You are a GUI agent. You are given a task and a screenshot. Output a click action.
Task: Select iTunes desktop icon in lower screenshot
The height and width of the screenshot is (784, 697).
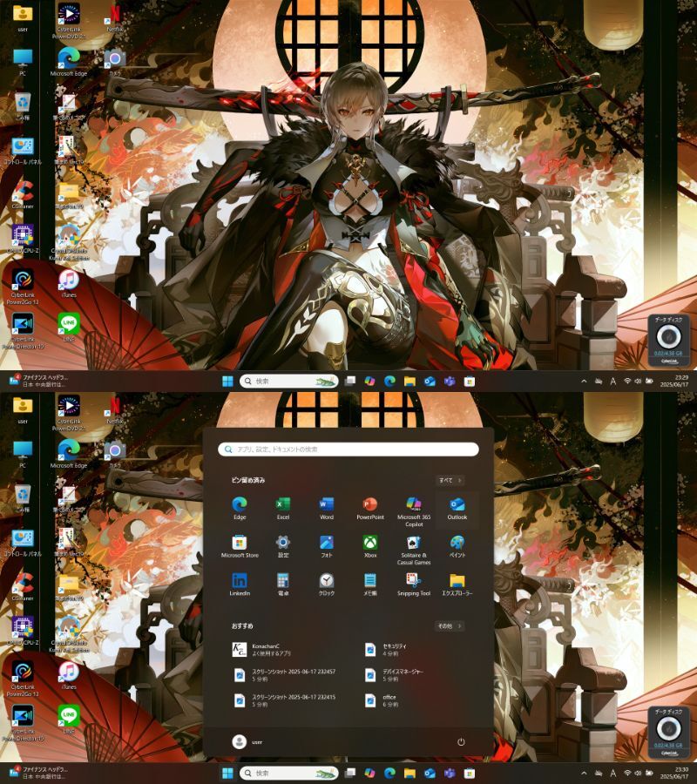69,675
